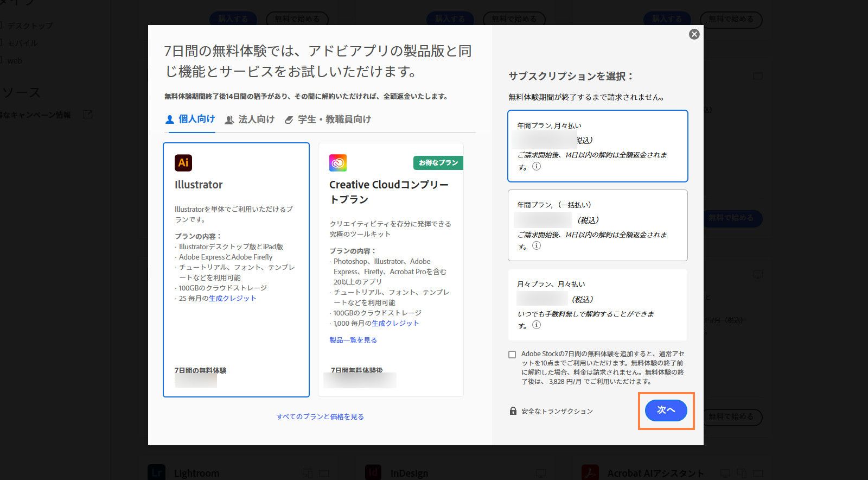Click the InDesign icon behind the dialog
This screenshot has height=480, width=868.
tap(373, 472)
